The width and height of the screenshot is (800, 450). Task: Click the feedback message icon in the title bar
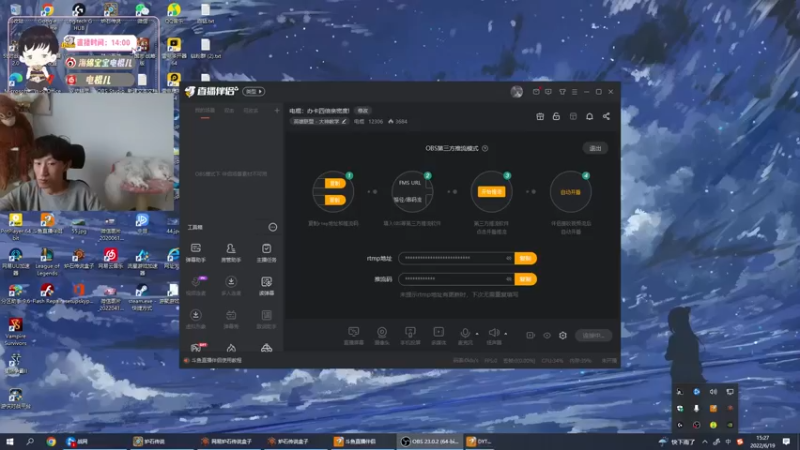(x=548, y=92)
